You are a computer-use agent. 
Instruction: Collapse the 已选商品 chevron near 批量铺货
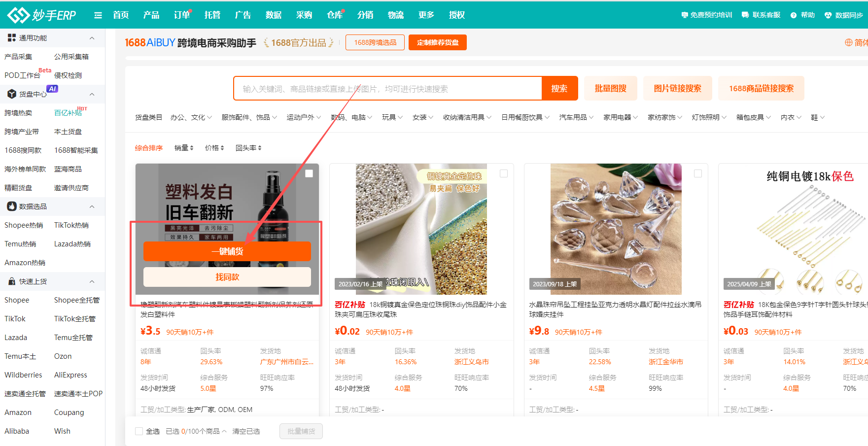225,431
